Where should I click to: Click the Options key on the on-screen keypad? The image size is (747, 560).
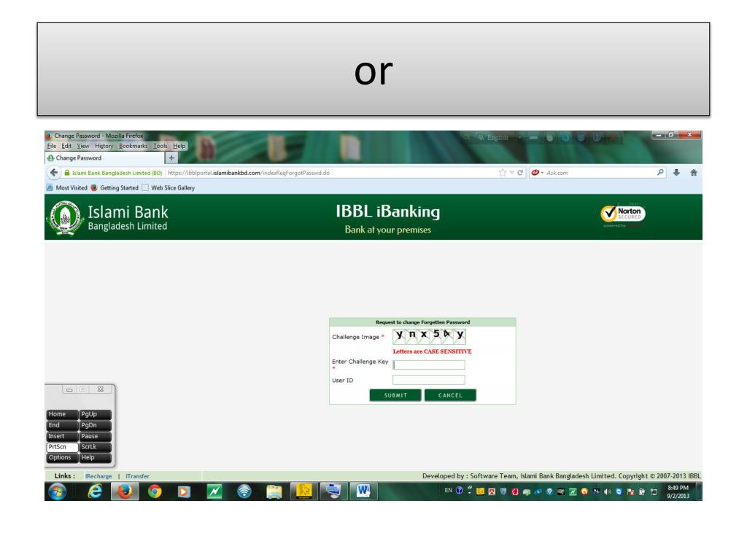pos(62,458)
